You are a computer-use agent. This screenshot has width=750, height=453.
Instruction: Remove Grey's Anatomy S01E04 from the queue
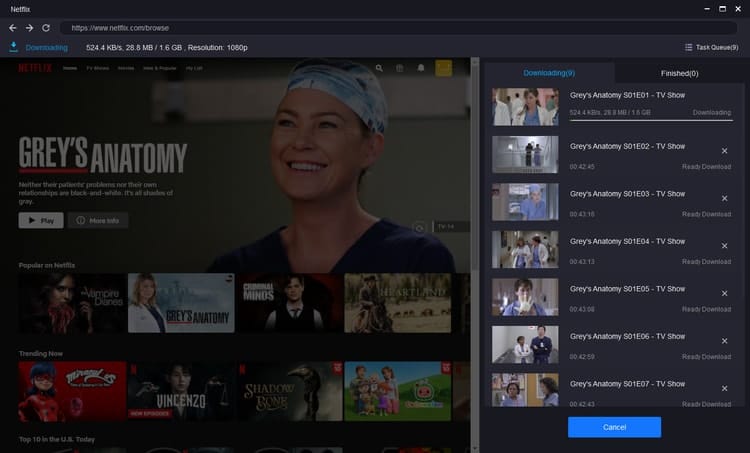(x=725, y=246)
